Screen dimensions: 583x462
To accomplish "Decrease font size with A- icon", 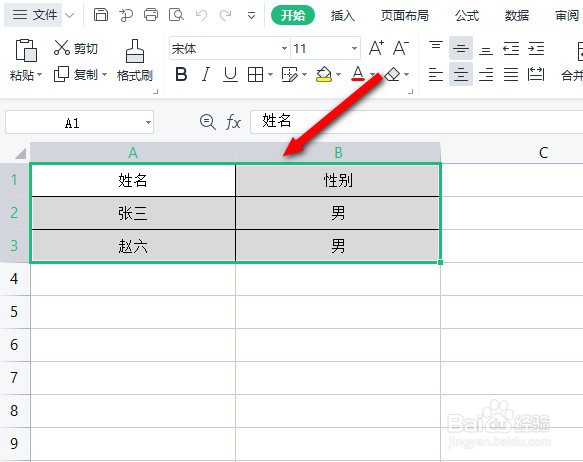I will click(x=401, y=48).
